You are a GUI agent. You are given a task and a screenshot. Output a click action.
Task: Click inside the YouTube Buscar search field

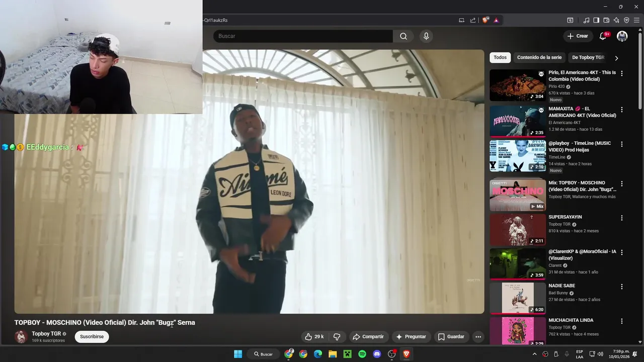(x=303, y=36)
